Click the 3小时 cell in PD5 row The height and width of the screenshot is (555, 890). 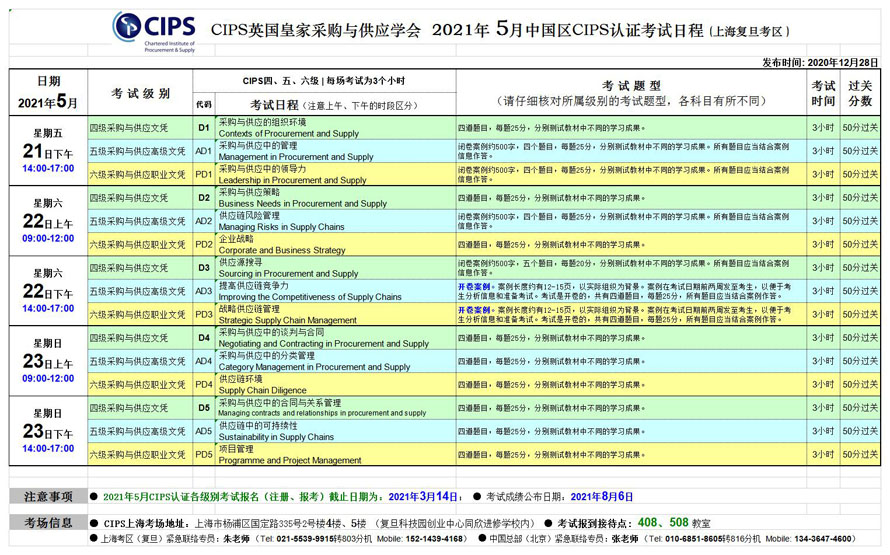tap(823, 454)
